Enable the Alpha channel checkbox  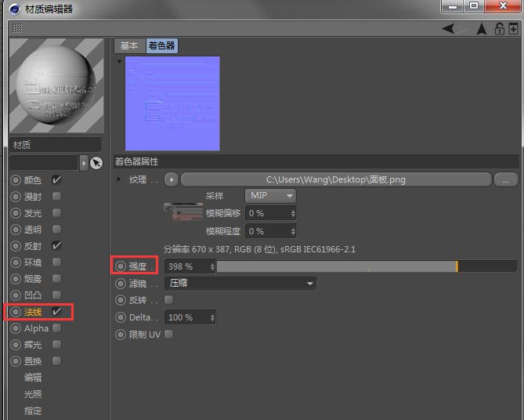pyautogui.click(x=57, y=328)
